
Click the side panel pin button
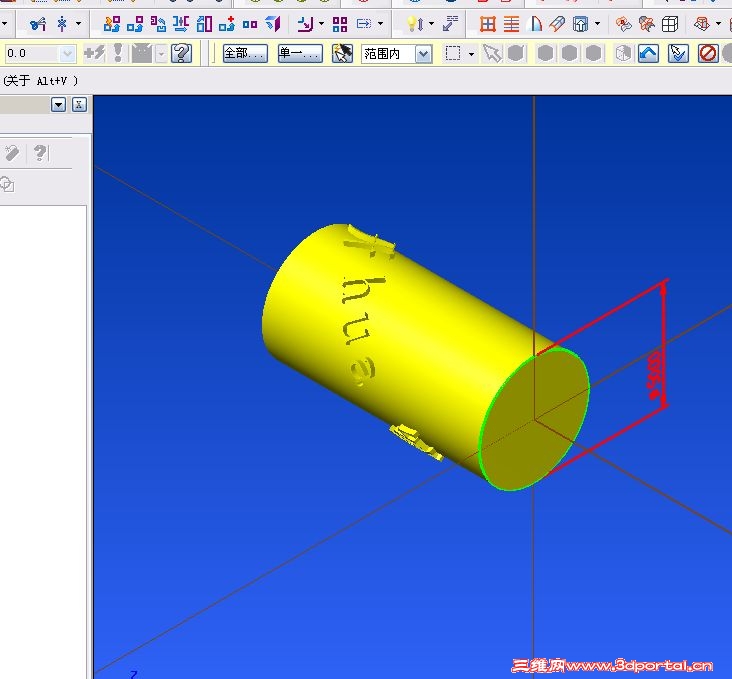click(x=79, y=105)
